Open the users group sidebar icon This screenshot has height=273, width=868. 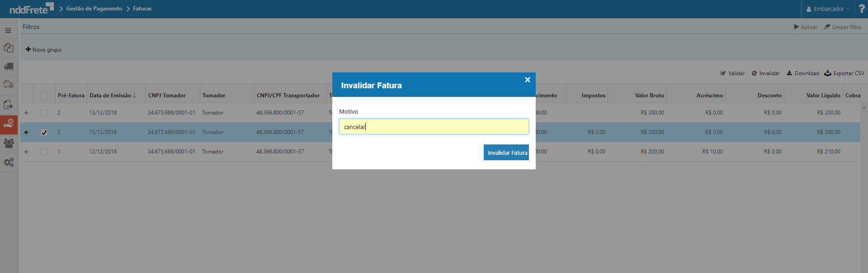pyautogui.click(x=9, y=143)
